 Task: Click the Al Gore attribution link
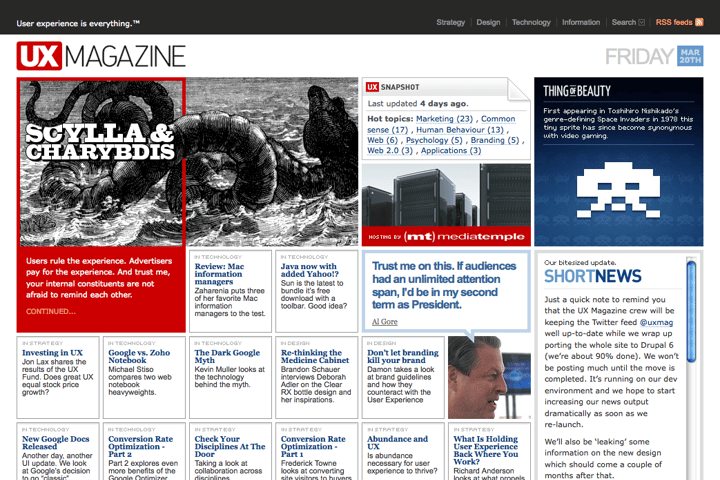(384, 322)
